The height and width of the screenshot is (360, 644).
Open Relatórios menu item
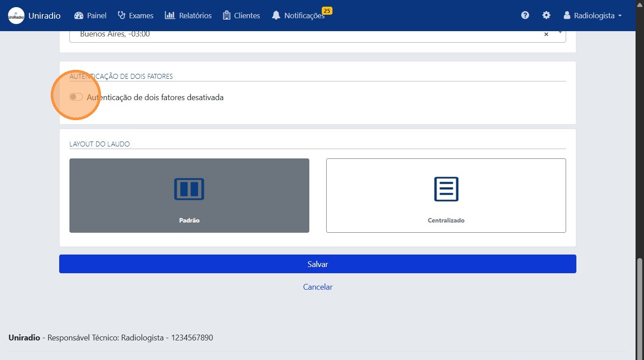(188, 16)
